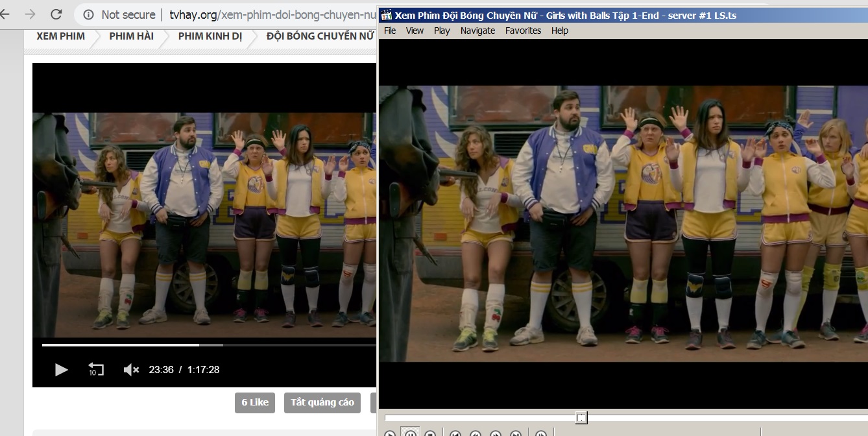Click the media player video display area
868x436 pixels.
pos(623,224)
